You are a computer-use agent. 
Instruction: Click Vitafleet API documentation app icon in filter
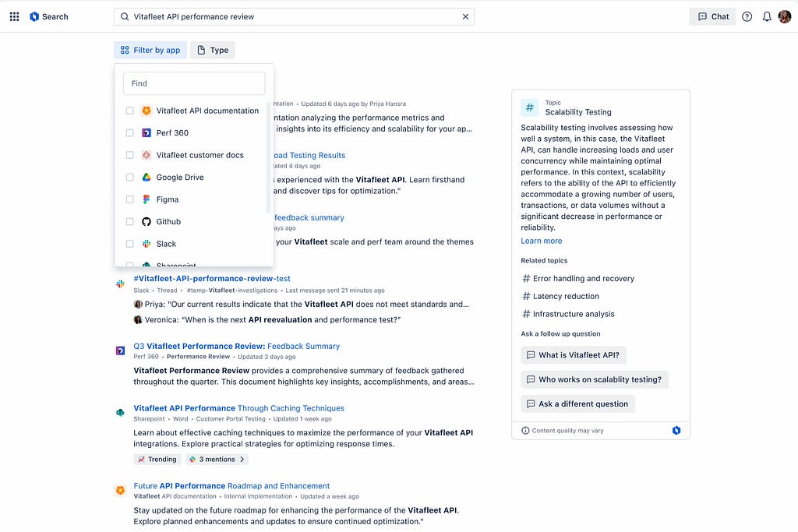tap(146, 111)
